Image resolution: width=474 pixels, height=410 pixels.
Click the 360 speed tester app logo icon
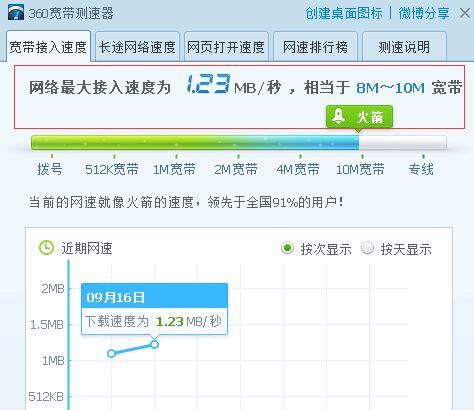(16, 13)
